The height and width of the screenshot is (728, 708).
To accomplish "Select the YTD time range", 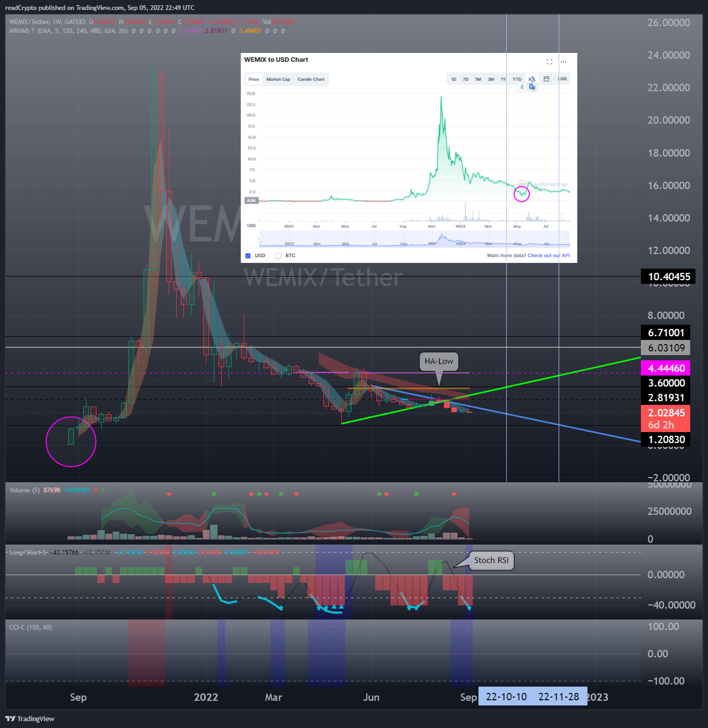I will [517, 80].
